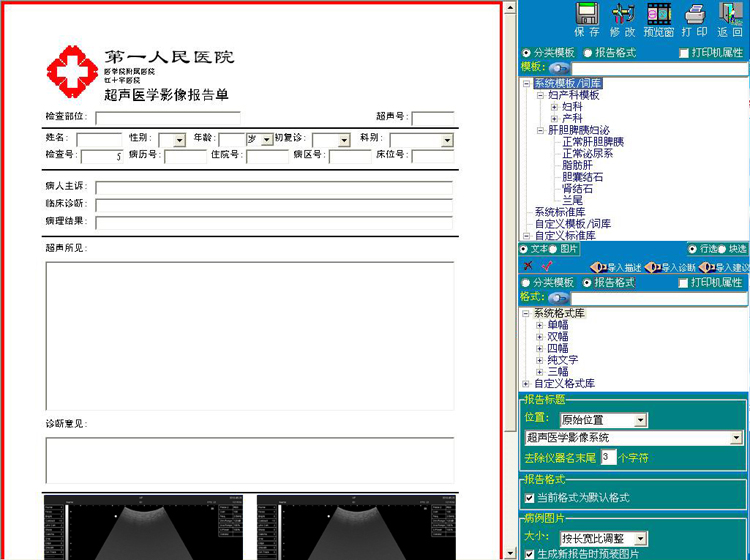Click the red X delete icon

[x=528, y=267]
